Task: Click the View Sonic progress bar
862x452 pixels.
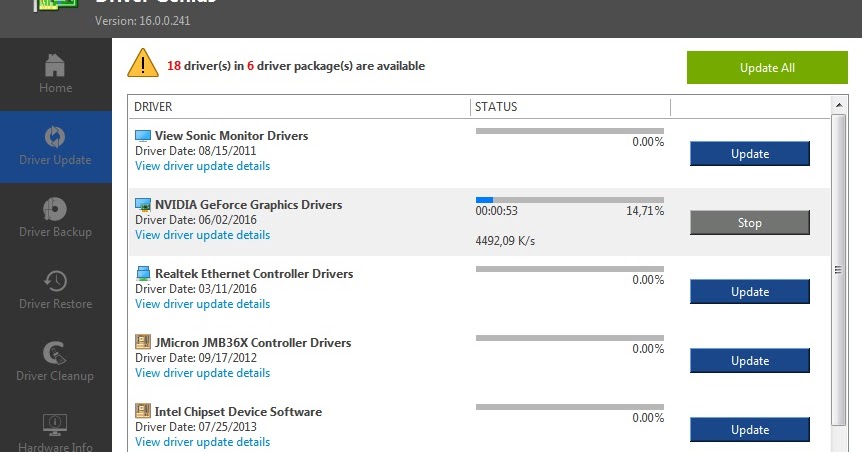Action: pos(570,131)
